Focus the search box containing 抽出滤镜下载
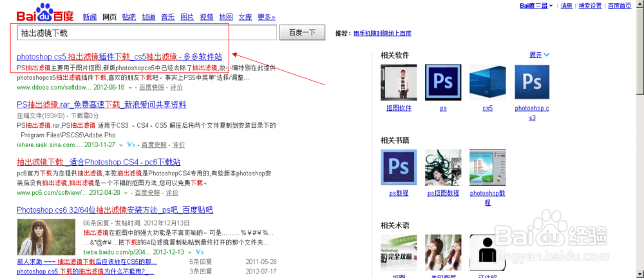Image resolution: width=644 pixels, height=278 pixels. (147, 33)
